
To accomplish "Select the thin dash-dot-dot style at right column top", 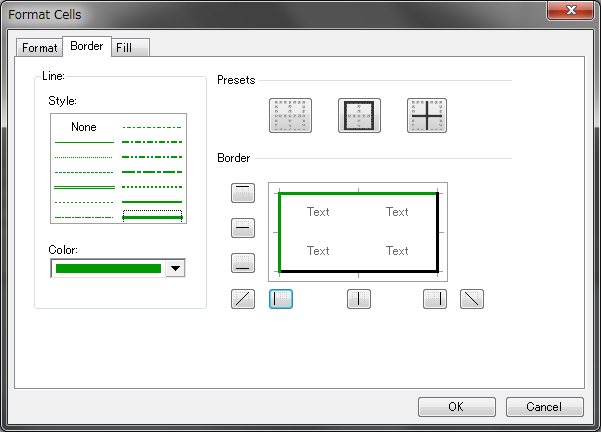I will 152,127.
